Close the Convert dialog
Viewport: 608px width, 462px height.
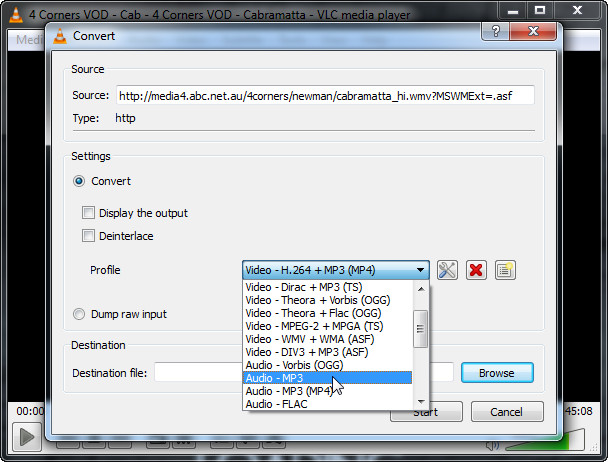coord(534,31)
